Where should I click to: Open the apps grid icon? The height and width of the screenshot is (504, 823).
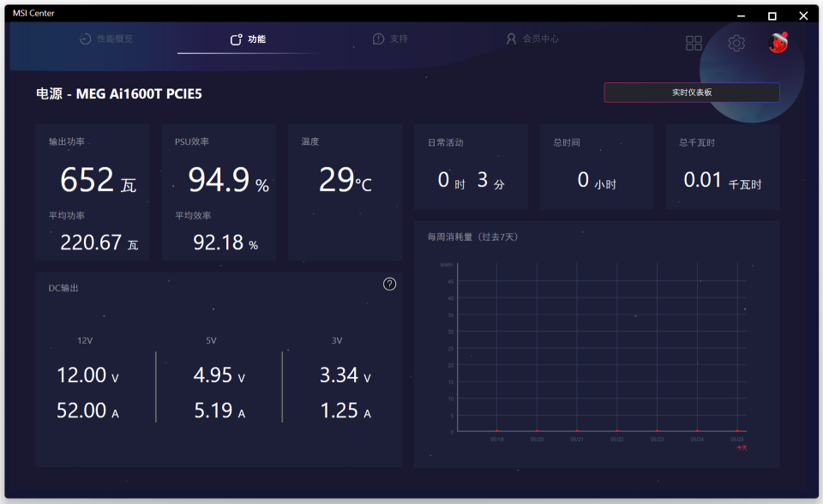[694, 43]
